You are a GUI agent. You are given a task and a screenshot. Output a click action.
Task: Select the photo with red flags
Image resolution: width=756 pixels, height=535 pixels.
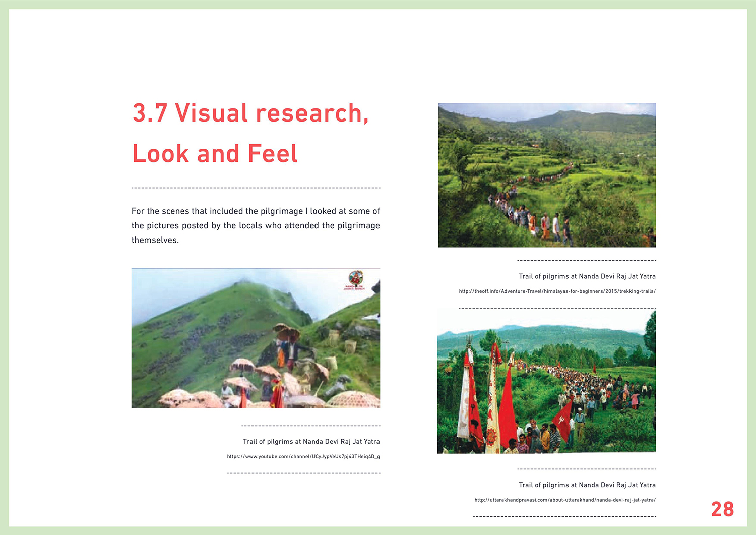pos(546,382)
